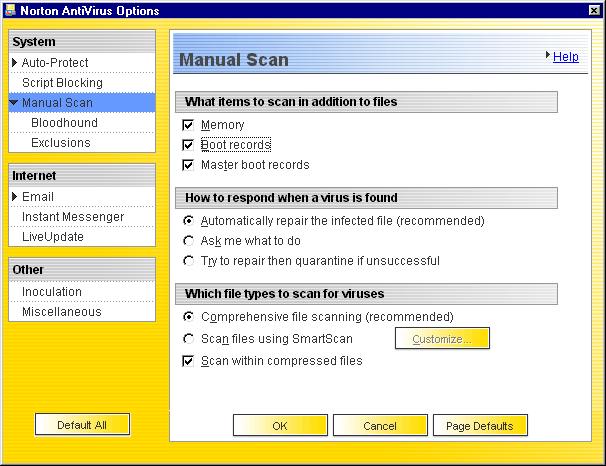Go to Bloodhound settings

(64, 123)
